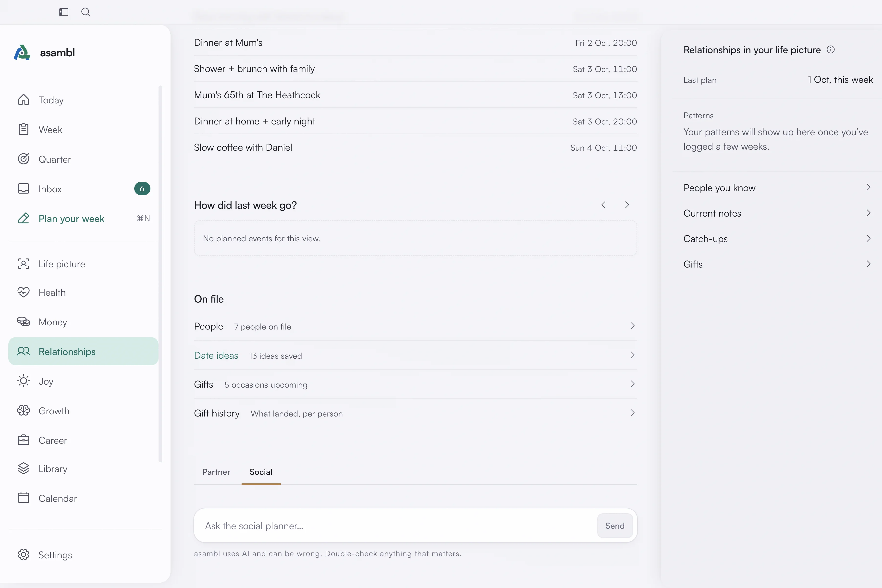Expand the Gift history row
Viewport: 882px width, 588px height.
click(416, 413)
